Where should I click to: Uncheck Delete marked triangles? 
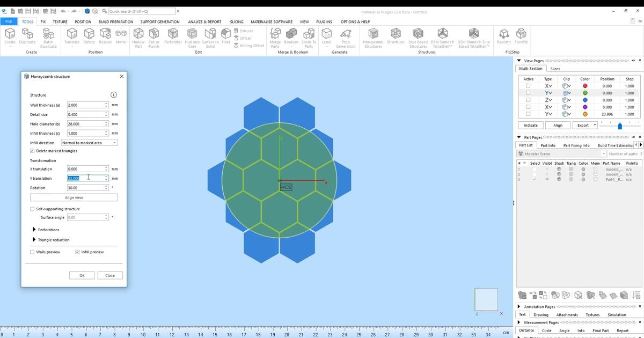(32, 151)
